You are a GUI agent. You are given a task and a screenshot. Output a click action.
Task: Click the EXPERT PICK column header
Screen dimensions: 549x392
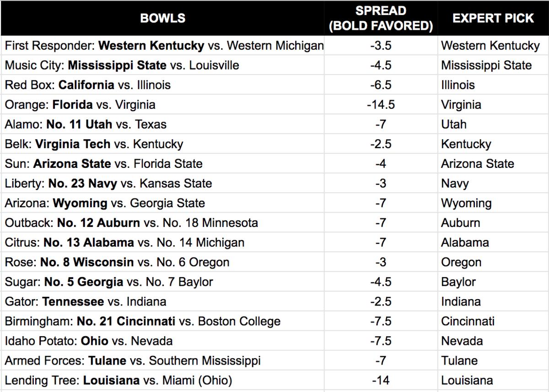493,18
